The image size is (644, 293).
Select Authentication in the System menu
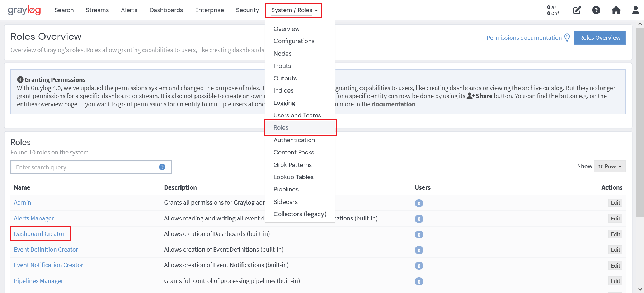point(300,140)
